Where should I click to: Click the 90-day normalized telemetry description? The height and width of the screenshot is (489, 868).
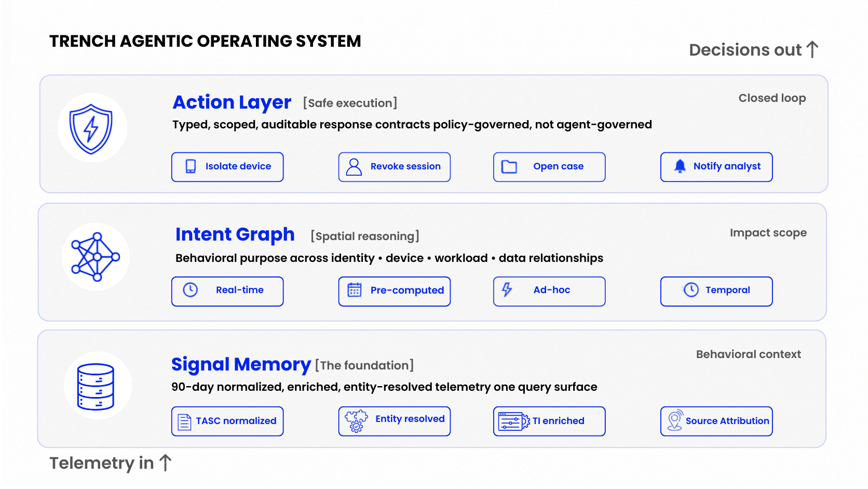click(384, 387)
